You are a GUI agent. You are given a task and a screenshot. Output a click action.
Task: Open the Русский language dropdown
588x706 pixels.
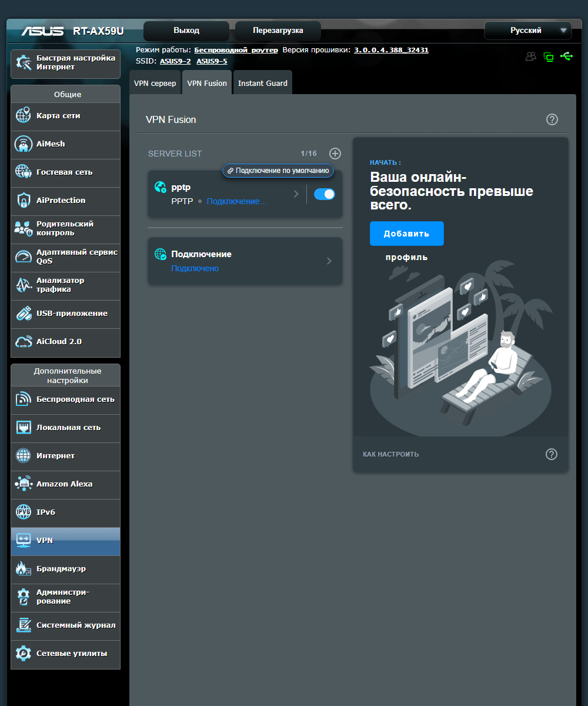pyautogui.click(x=527, y=31)
